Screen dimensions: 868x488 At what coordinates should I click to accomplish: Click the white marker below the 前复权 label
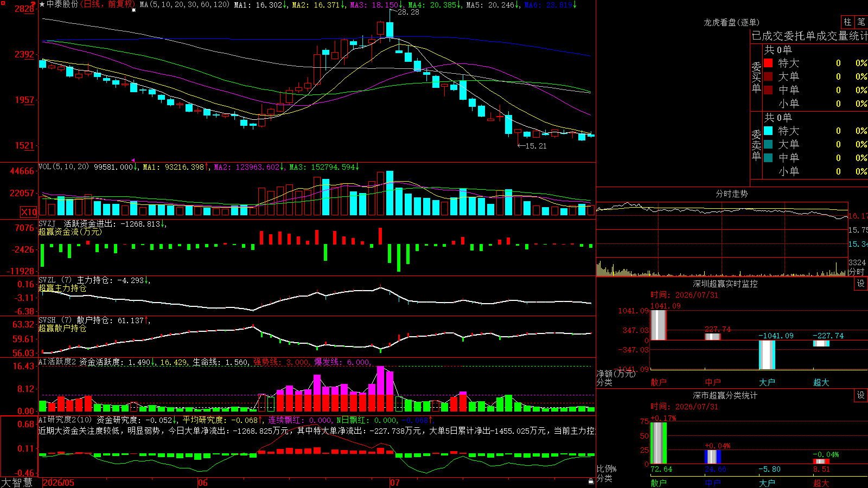(134, 10)
